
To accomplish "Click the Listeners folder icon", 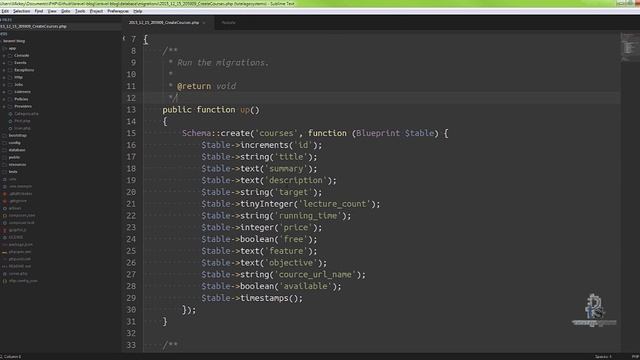I will (x=11, y=92).
